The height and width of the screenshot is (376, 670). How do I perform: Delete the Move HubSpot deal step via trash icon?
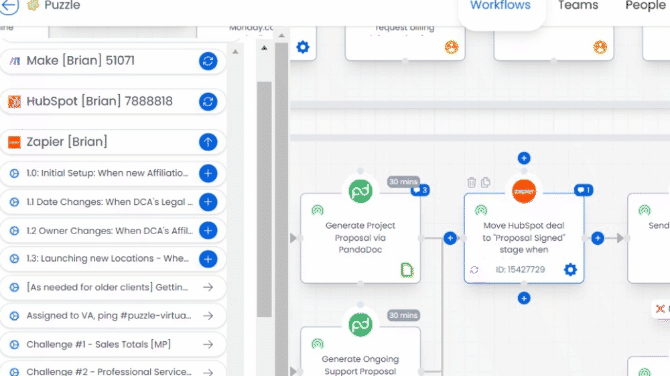pyautogui.click(x=471, y=182)
